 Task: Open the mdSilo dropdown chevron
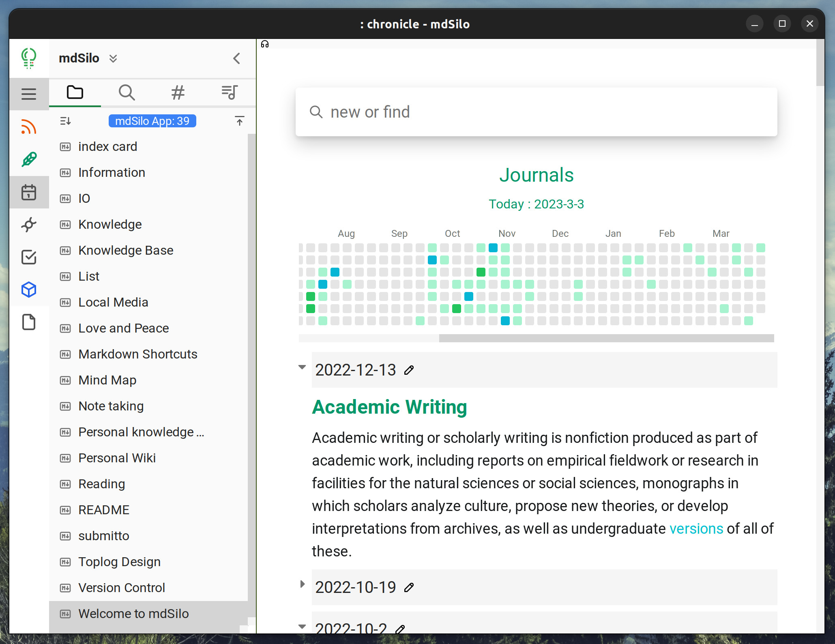pos(113,58)
